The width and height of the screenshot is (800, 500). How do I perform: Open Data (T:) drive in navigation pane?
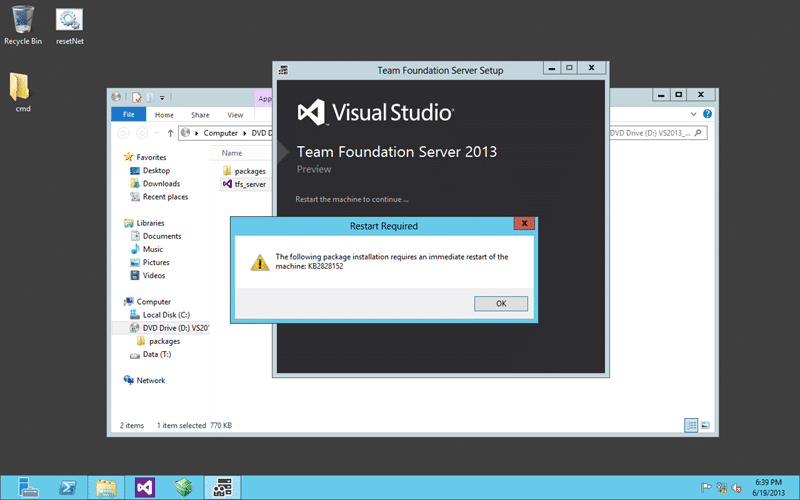tap(151, 354)
